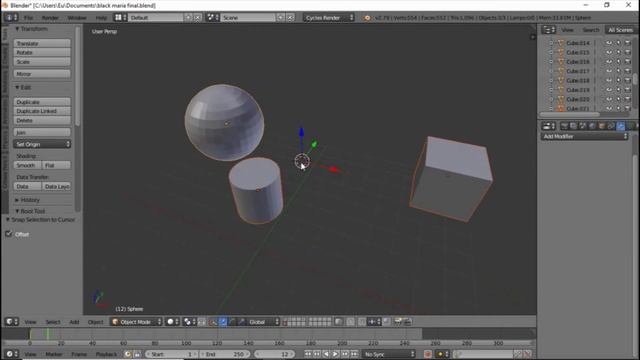This screenshot has width=640, height=360.
Task: Open the Add Modifier dropdown
Action: click(584, 136)
